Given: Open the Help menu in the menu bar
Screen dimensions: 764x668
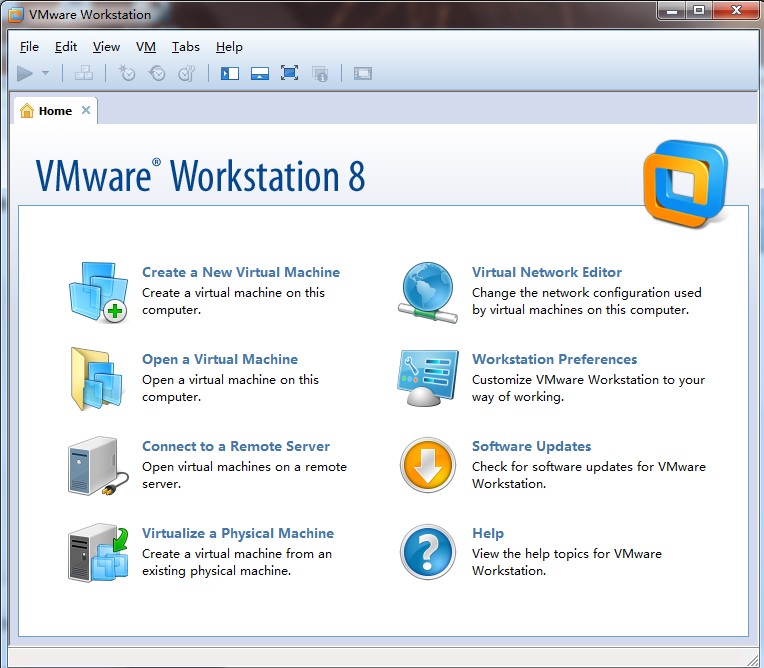Looking at the screenshot, I should 229,47.
